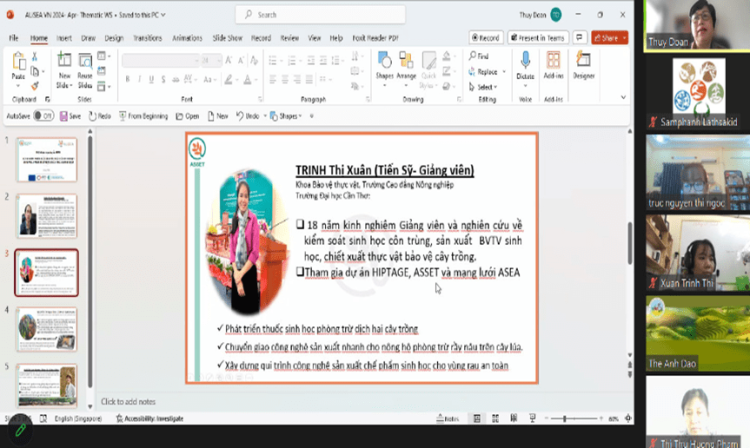Switch to the Slide Show tab

click(x=228, y=37)
